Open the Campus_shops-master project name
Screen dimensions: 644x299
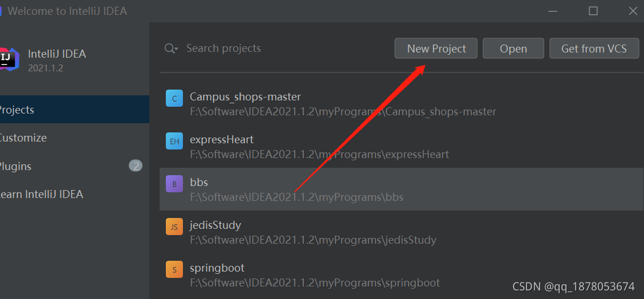coord(245,97)
